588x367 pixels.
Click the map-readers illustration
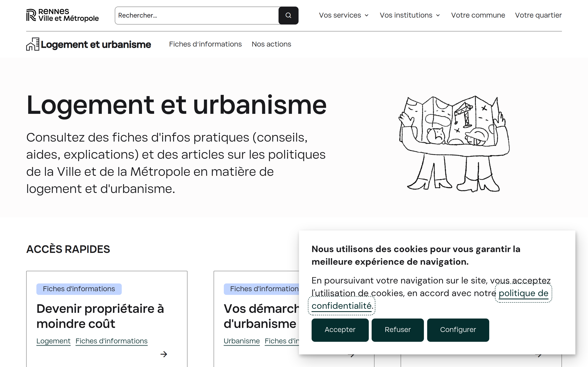(454, 144)
